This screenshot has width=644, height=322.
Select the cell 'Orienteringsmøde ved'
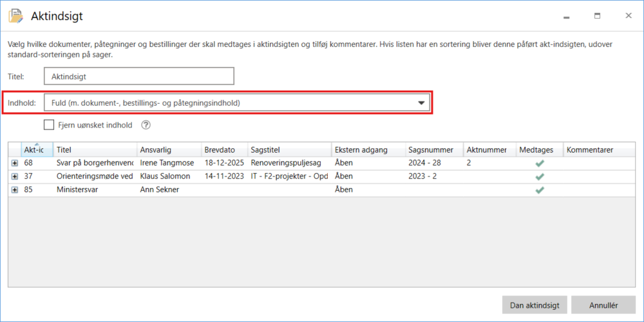click(x=95, y=176)
